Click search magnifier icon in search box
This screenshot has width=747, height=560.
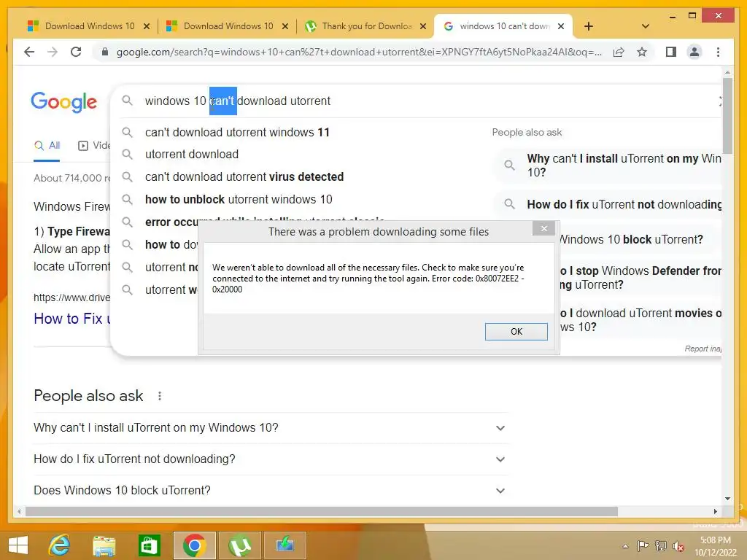tap(127, 101)
